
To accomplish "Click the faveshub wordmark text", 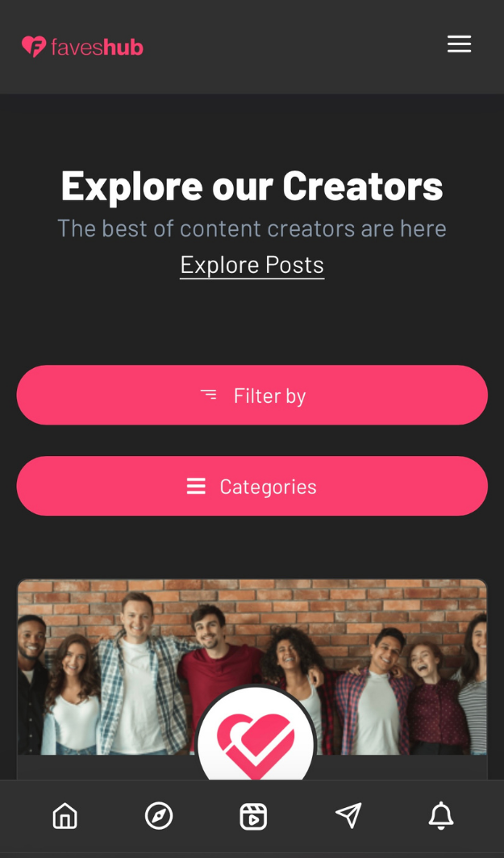I will click(x=97, y=47).
